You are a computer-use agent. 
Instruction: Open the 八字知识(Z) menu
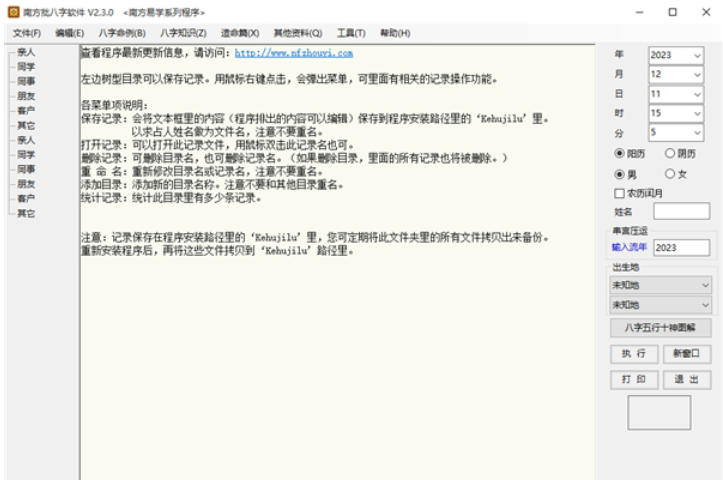pos(183,33)
